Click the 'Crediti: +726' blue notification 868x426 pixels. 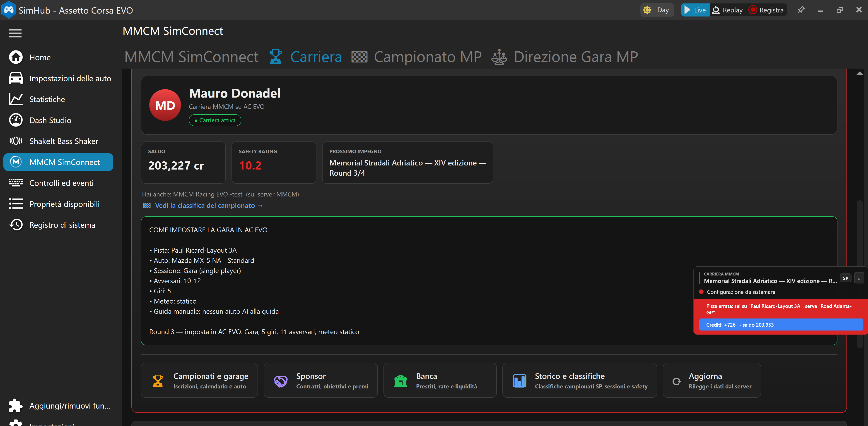click(781, 325)
